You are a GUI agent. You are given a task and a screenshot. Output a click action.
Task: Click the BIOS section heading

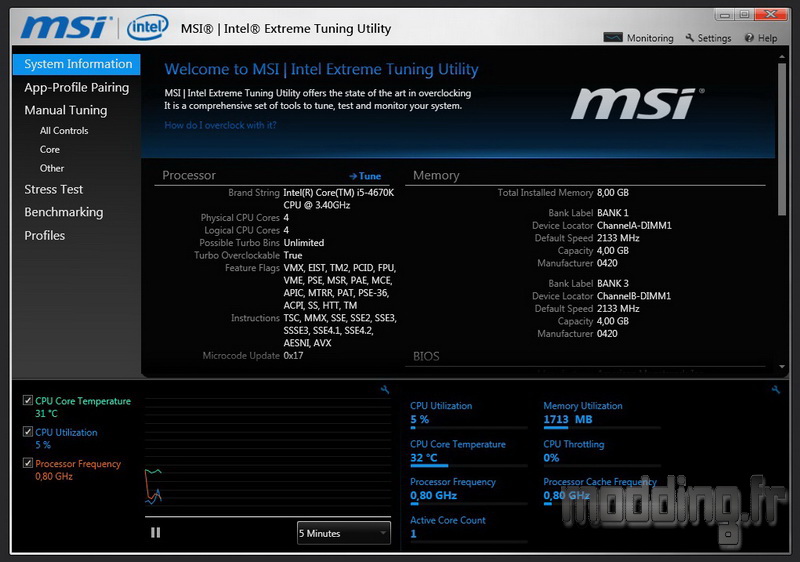point(426,356)
